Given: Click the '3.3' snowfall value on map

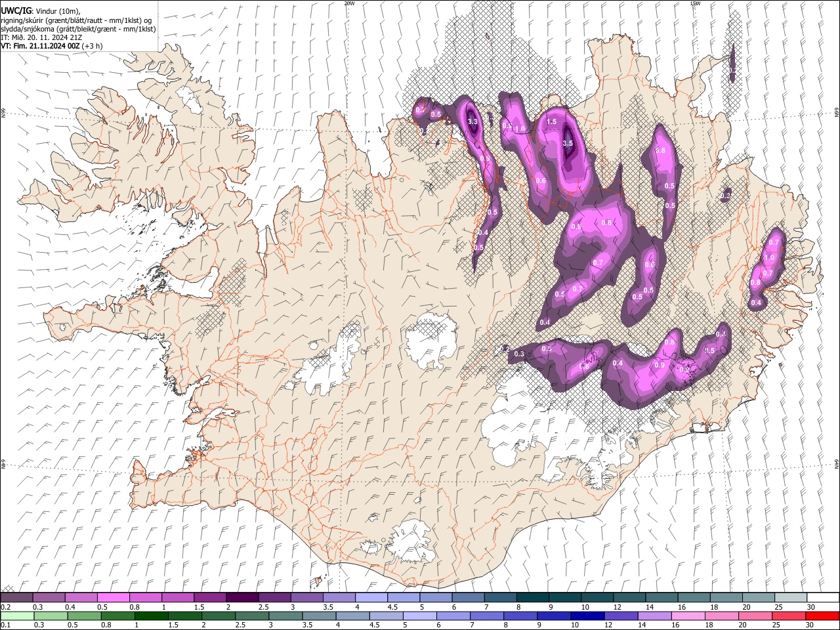Looking at the screenshot, I should [472, 122].
